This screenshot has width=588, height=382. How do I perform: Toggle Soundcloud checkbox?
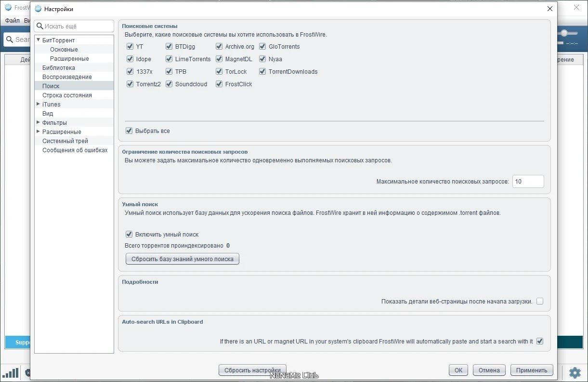click(x=169, y=84)
